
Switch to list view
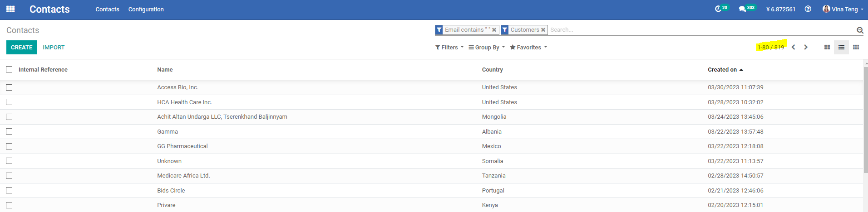[x=841, y=47]
